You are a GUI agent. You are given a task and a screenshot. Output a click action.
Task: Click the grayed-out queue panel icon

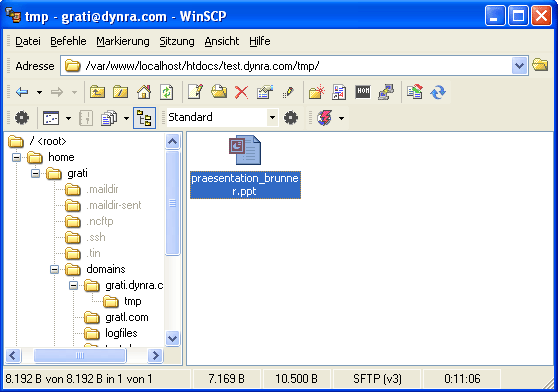coord(86,118)
